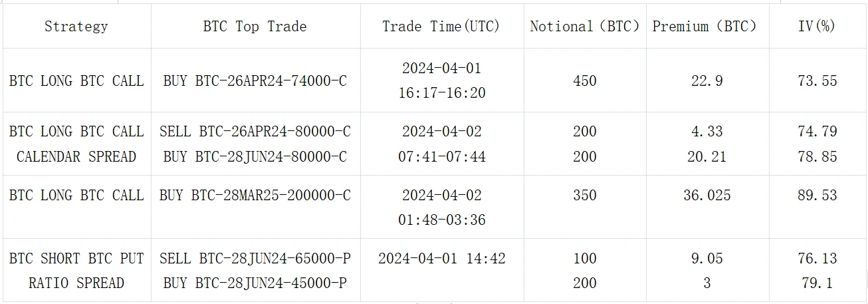
Task: Click the 2024-04-01 14:42 trade time
Action: coord(441,259)
